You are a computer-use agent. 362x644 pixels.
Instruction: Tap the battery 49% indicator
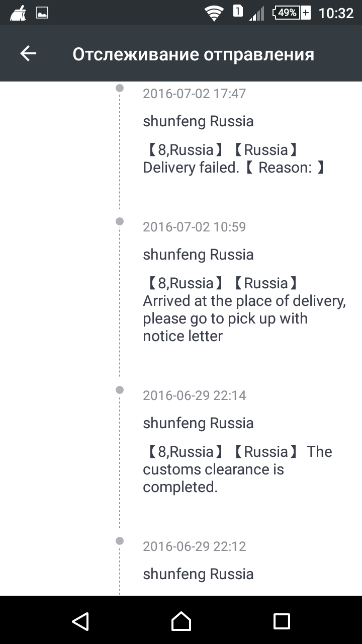coord(292,13)
